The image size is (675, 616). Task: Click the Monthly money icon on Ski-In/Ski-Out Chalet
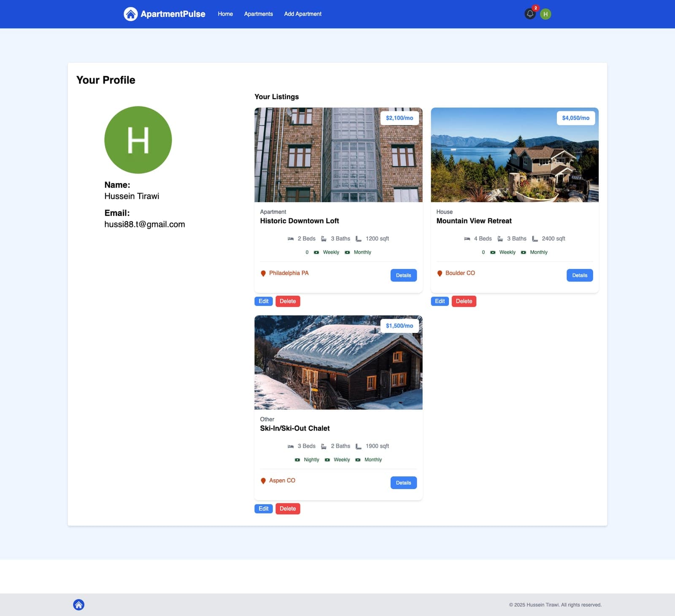coord(358,460)
